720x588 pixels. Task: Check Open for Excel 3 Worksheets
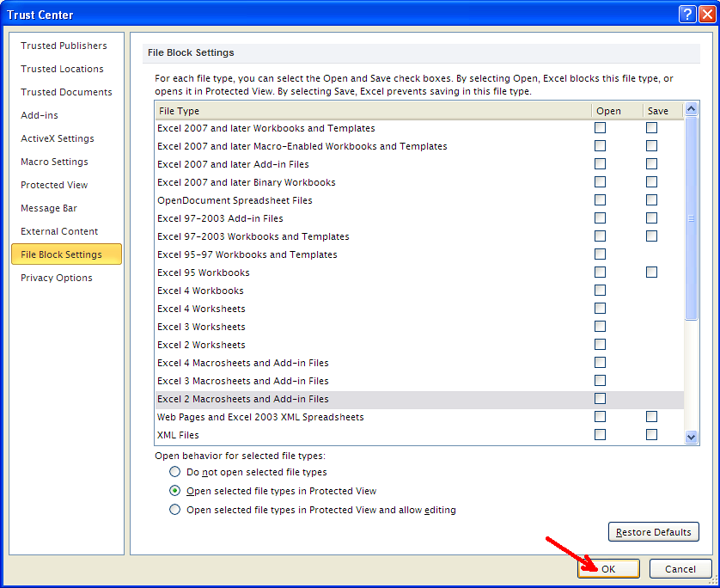(x=600, y=326)
